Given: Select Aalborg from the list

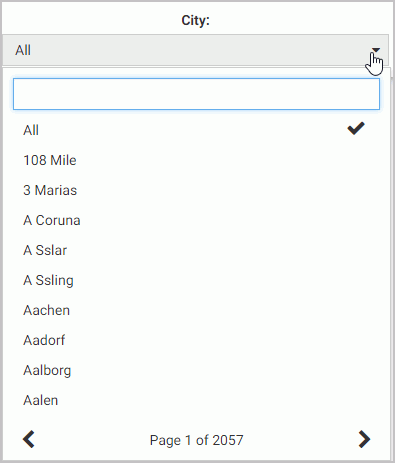Looking at the screenshot, I should click(196, 370).
